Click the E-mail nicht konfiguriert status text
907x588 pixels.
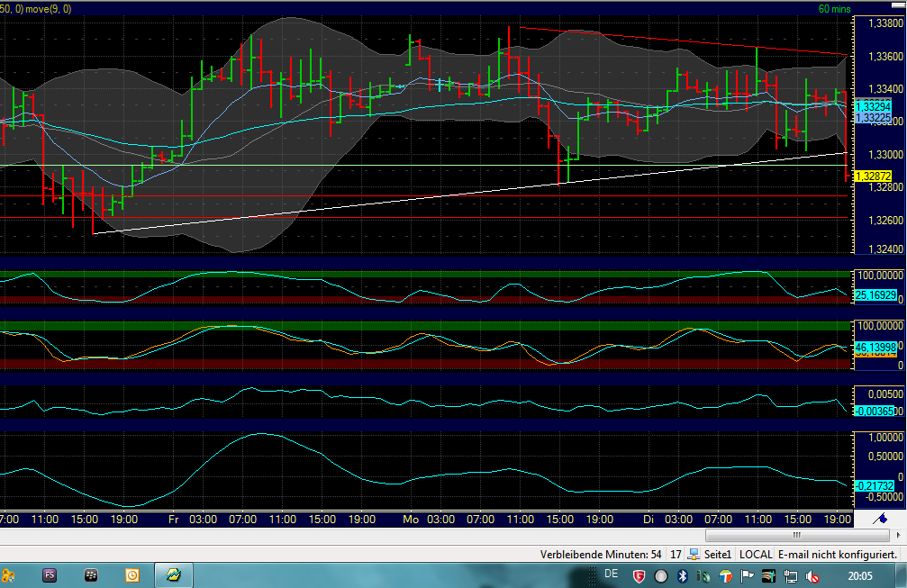click(837, 554)
